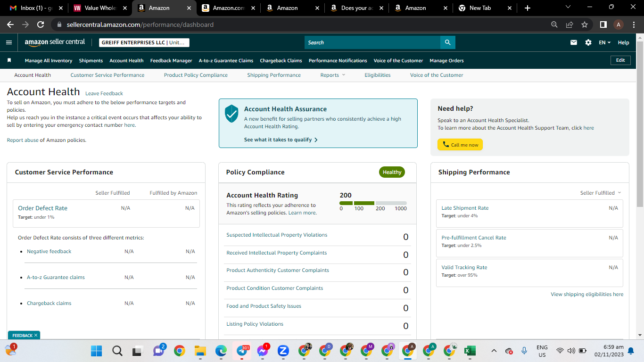
Task: Open Shipping Performance tab
Action: 274,75
